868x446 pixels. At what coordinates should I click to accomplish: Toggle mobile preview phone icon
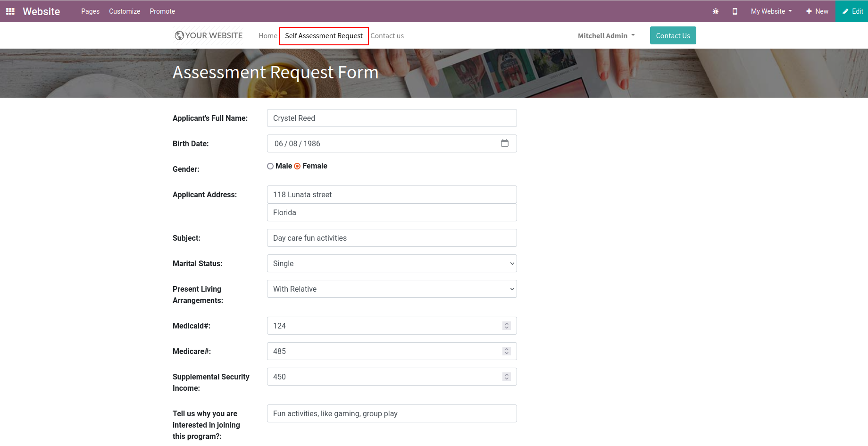(735, 11)
